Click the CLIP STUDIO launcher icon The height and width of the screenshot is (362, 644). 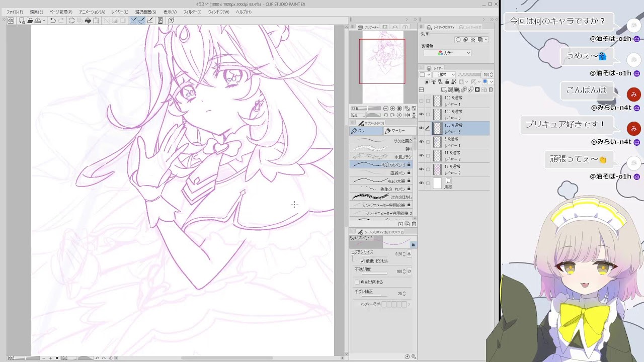[x=11, y=21]
